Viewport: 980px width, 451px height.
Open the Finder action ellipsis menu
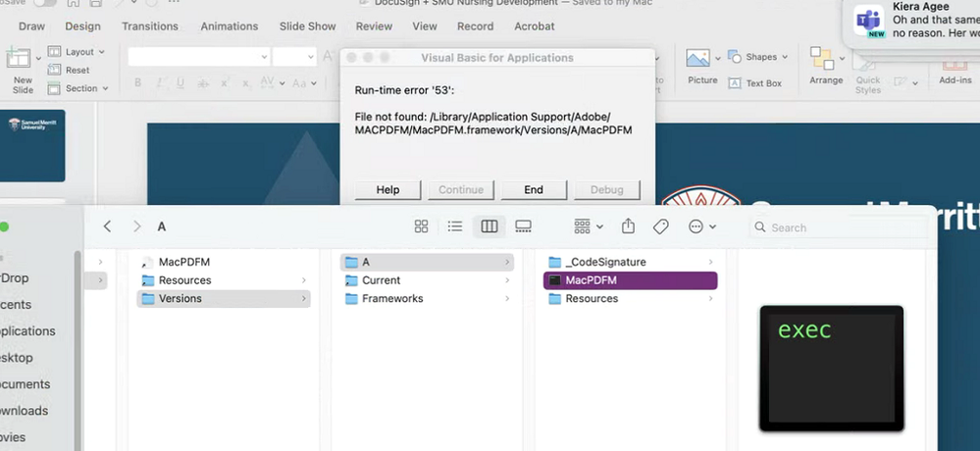point(701,226)
